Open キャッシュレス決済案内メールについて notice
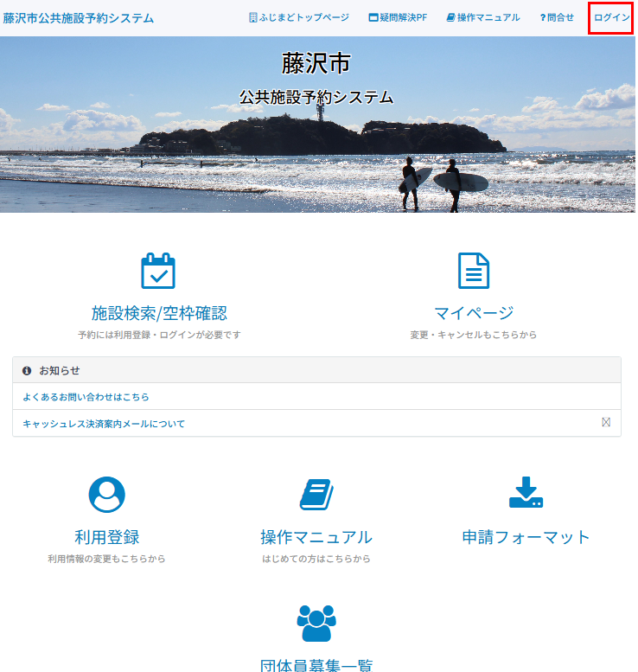638x672 pixels. click(104, 424)
